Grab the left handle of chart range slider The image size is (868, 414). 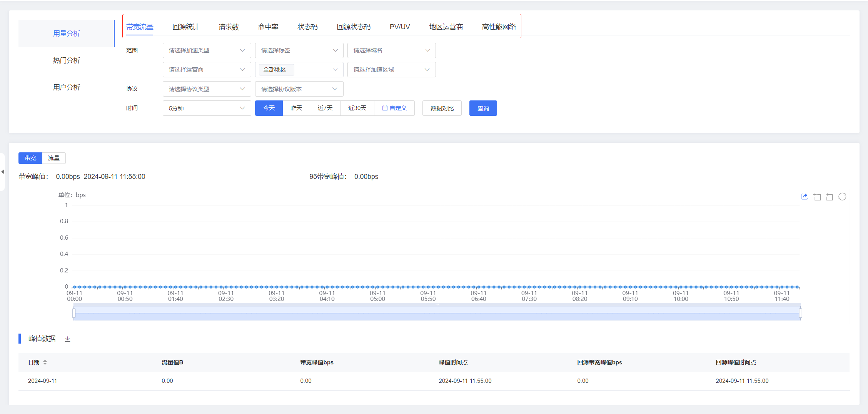(x=74, y=313)
